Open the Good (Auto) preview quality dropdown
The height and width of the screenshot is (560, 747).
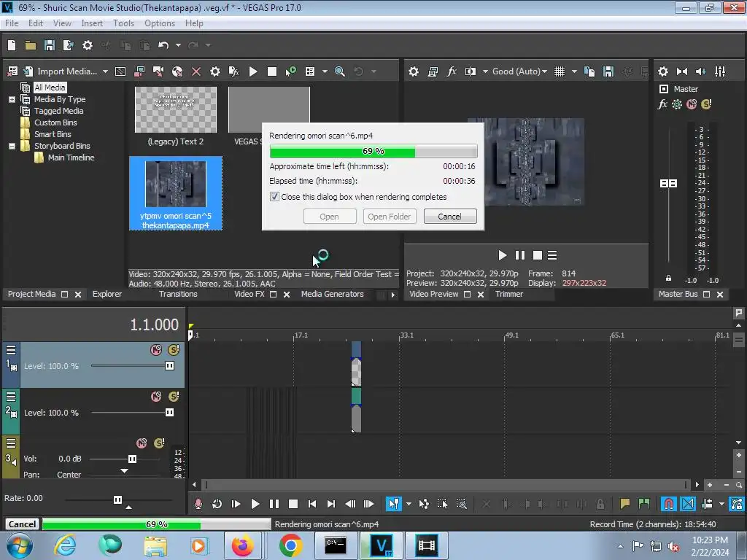(519, 71)
